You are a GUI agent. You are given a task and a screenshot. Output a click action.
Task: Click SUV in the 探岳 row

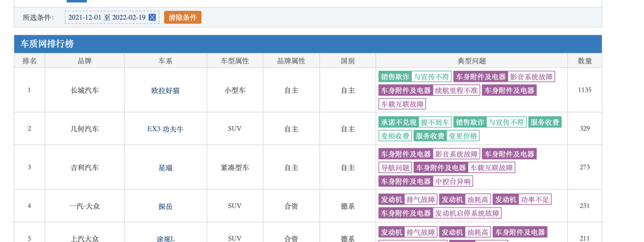[x=235, y=206]
